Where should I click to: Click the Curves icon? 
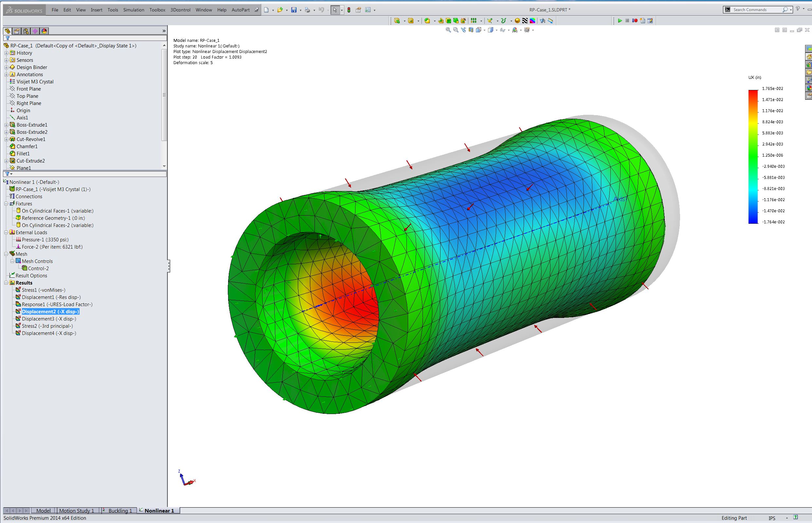coord(503,21)
